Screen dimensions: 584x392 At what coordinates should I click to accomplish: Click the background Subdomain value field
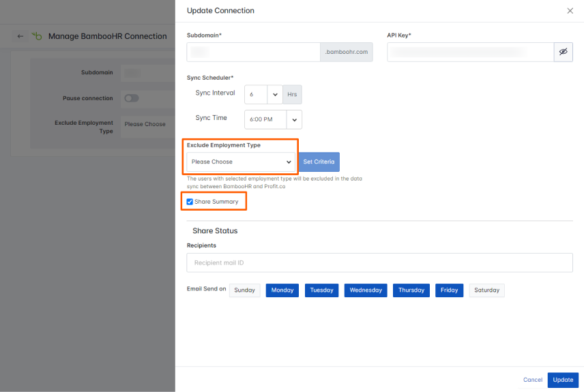coord(148,73)
